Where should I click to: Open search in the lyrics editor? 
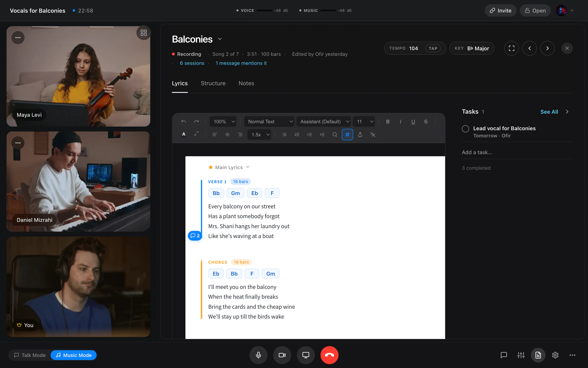(335, 135)
